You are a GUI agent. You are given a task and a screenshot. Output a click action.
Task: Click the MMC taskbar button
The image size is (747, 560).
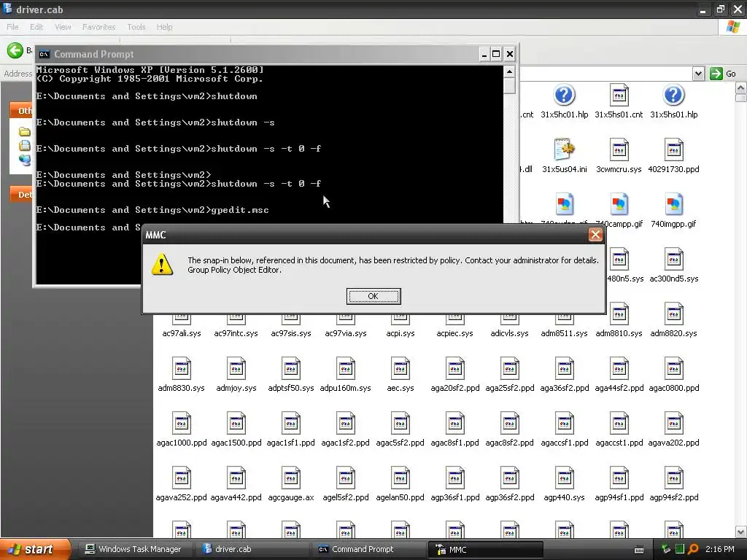coord(485,550)
